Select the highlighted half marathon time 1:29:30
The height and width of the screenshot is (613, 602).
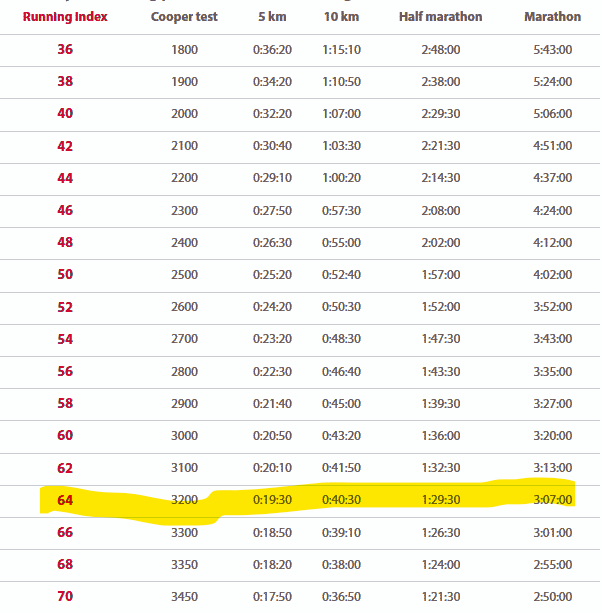(440, 499)
